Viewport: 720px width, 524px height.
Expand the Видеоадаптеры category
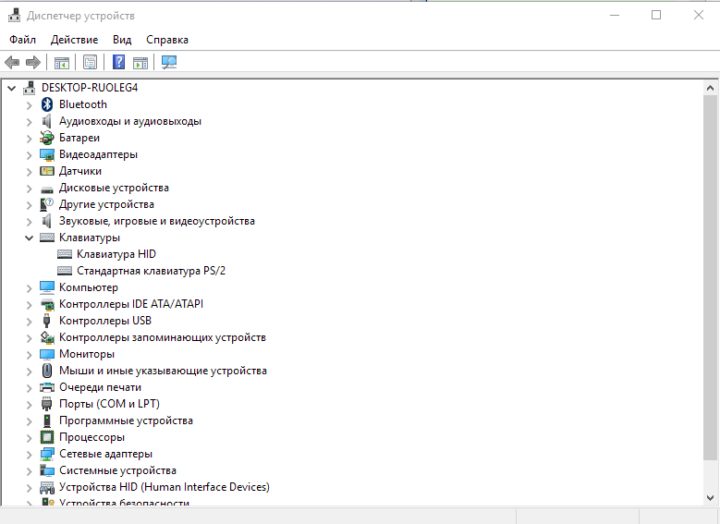pos(29,155)
